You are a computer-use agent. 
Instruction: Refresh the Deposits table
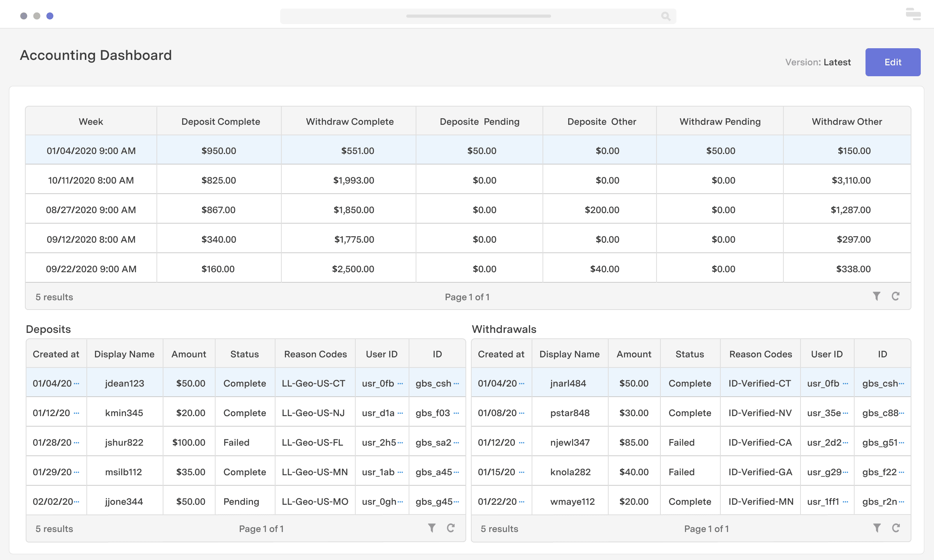click(x=451, y=528)
